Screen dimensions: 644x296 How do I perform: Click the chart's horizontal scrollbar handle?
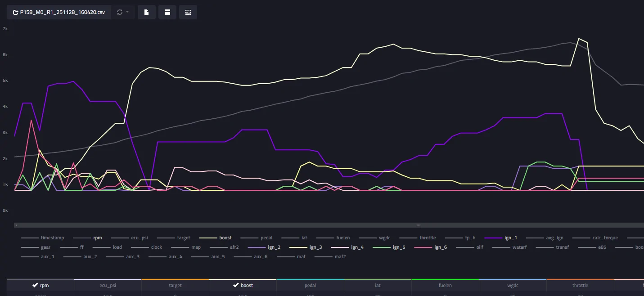click(419, 225)
